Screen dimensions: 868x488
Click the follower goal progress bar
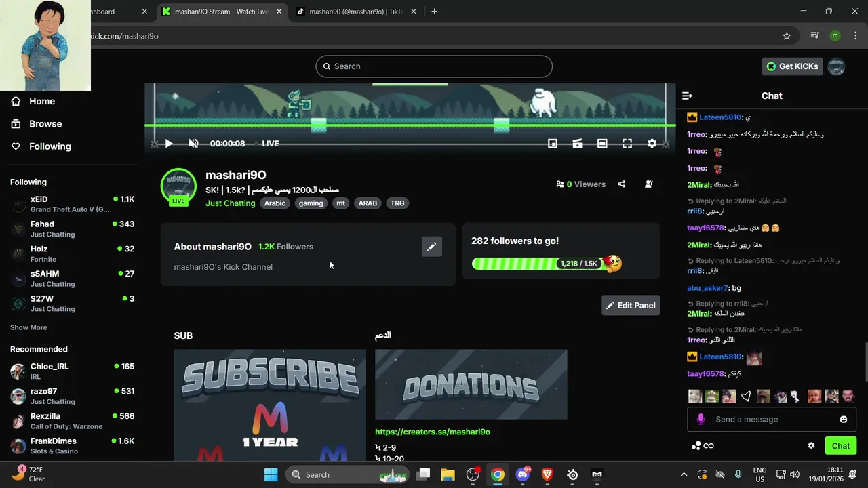click(x=546, y=264)
